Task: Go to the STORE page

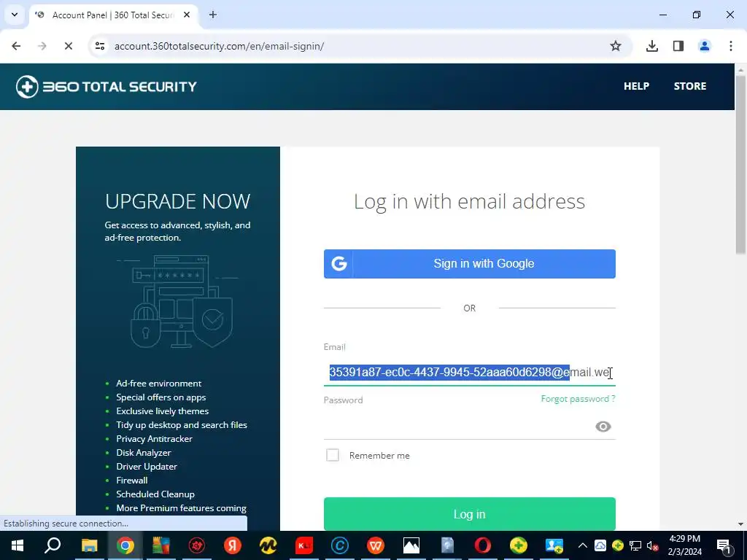Action: pos(690,86)
